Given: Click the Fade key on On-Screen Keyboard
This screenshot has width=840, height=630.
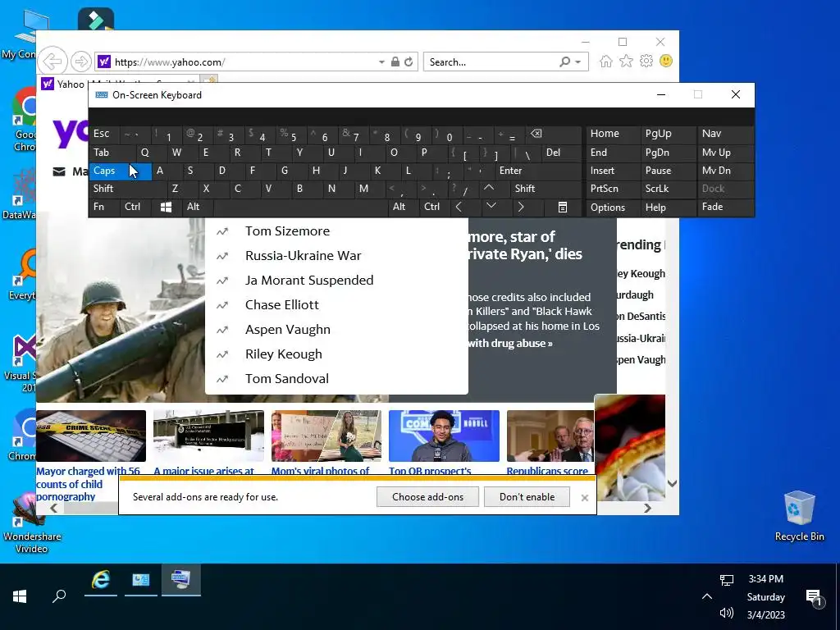Looking at the screenshot, I should [725, 207].
